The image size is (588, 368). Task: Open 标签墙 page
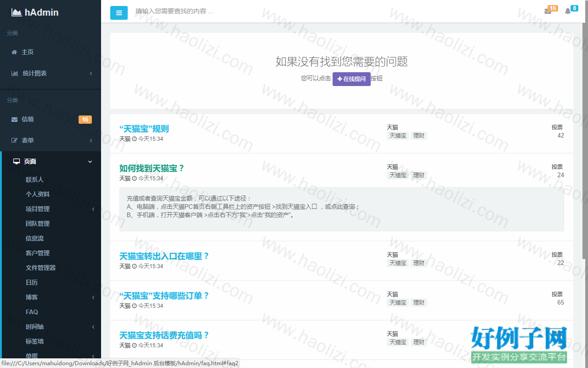point(34,341)
